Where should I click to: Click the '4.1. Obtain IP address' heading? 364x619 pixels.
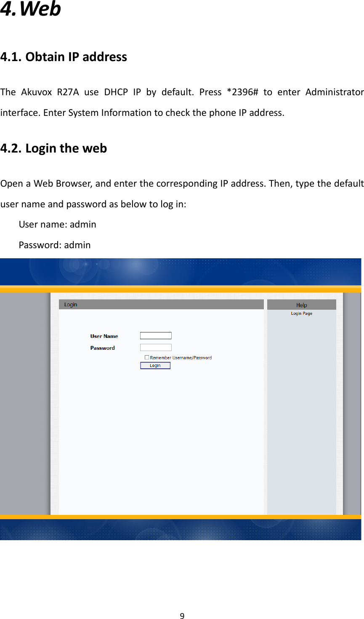(x=64, y=57)
